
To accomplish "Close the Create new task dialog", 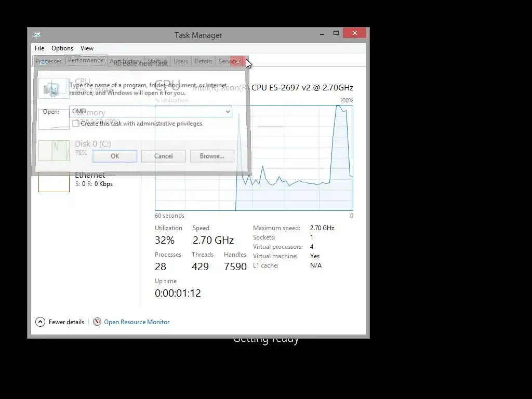I will coord(237,61).
